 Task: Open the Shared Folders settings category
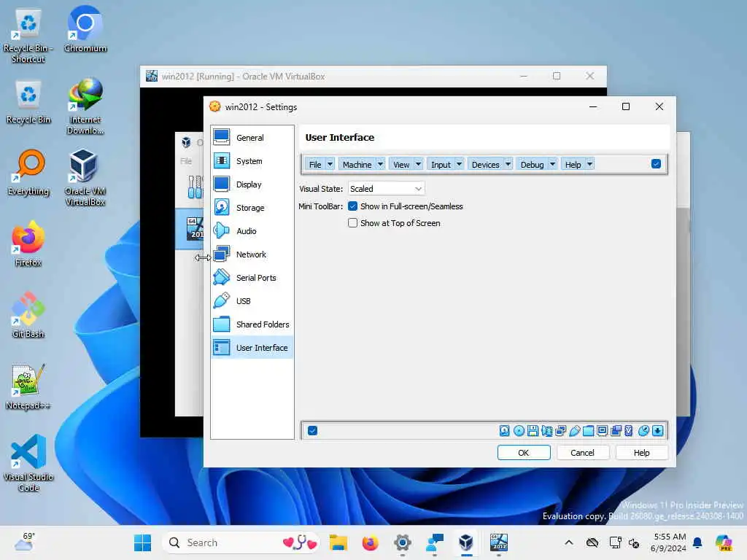click(x=252, y=324)
